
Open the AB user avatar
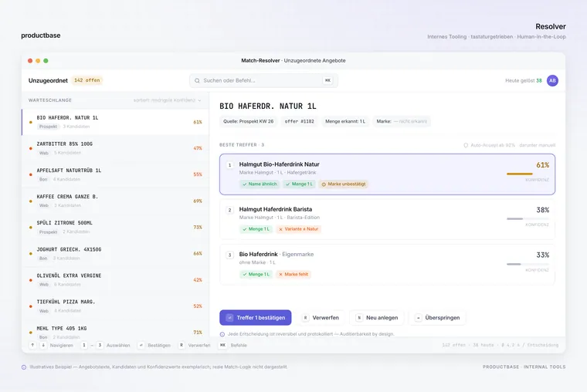[552, 80]
